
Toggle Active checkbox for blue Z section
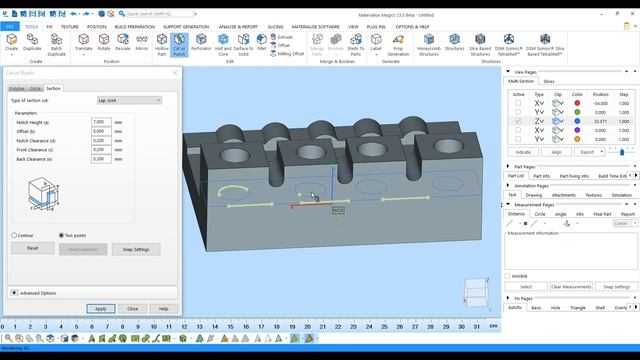518,121
